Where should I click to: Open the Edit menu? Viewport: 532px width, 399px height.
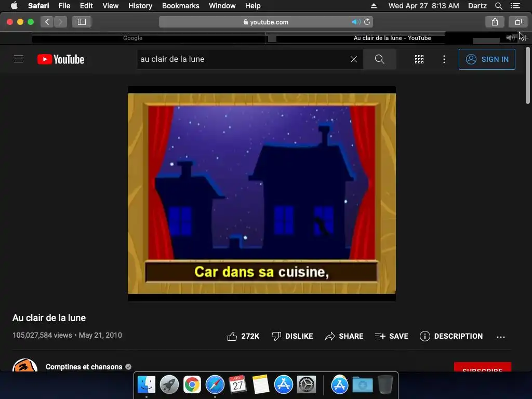point(86,6)
